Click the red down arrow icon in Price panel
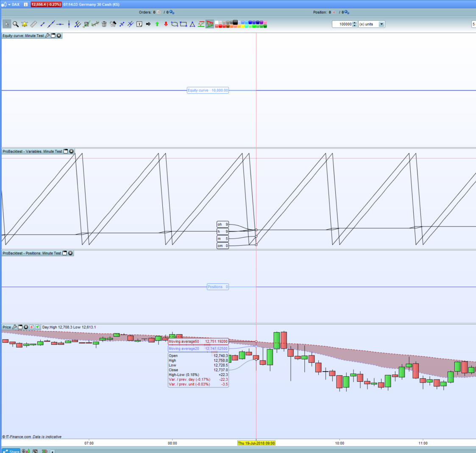The height and width of the screenshot is (453, 476). pos(31,327)
